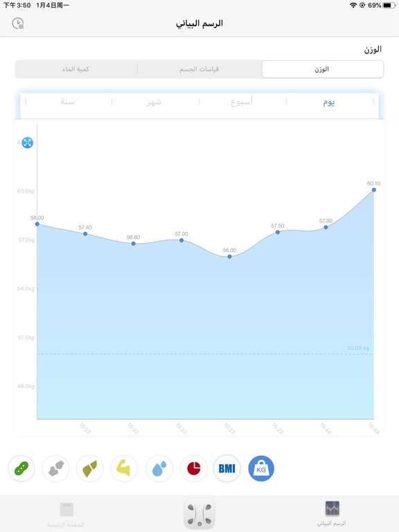Tap the 56.80 data point

[x=133, y=244]
